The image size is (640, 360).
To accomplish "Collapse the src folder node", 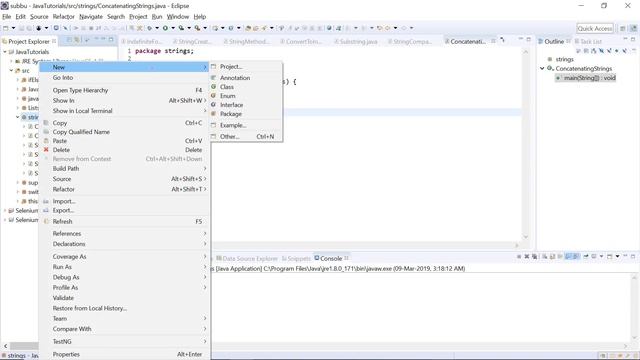I will click(11, 71).
